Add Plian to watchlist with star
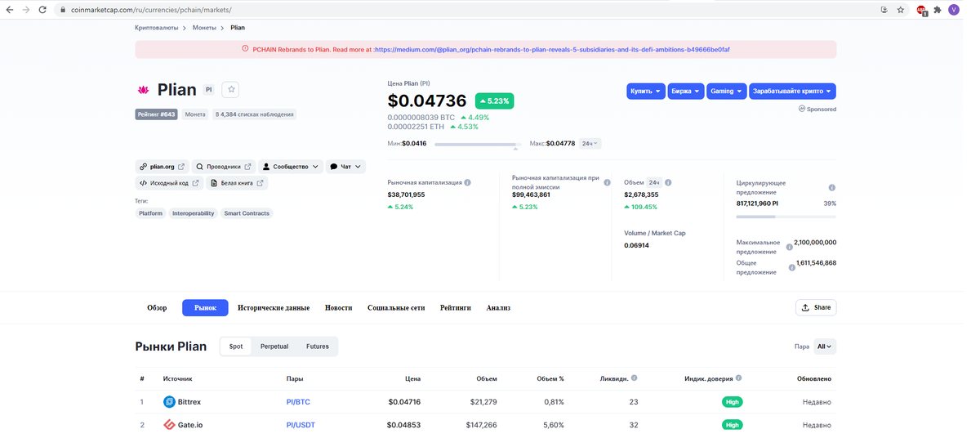980x447 pixels. click(230, 90)
